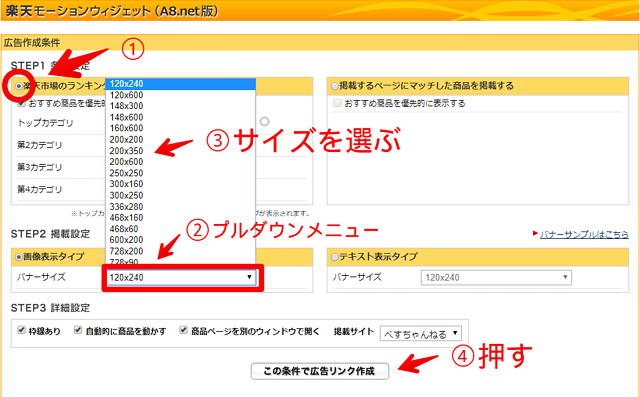The height and width of the screenshot is (397, 640).
Task: Select テキスト表示タイプ radio button
Action: pos(335,257)
